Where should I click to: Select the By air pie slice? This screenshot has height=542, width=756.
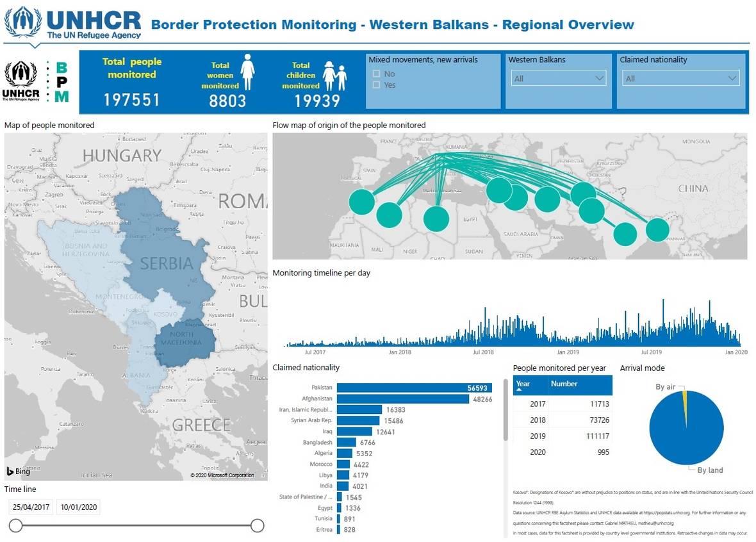[684, 396]
